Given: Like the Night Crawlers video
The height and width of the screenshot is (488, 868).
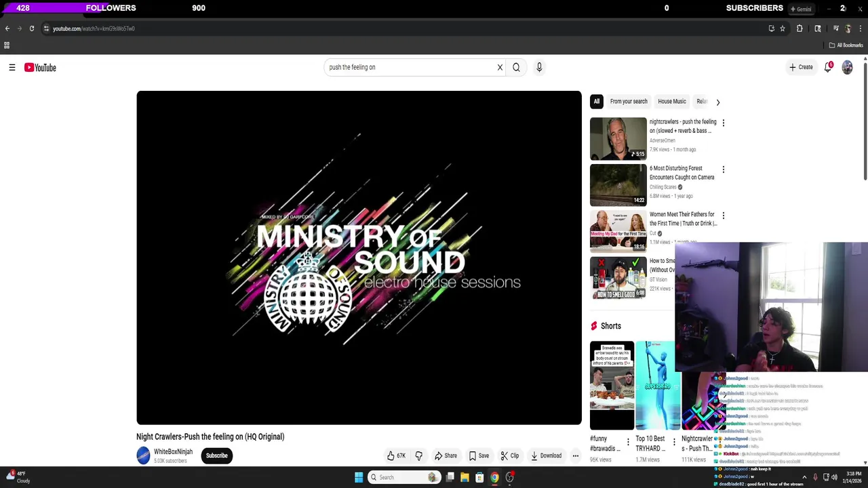Looking at the screenshot, I should pos(396,455).
